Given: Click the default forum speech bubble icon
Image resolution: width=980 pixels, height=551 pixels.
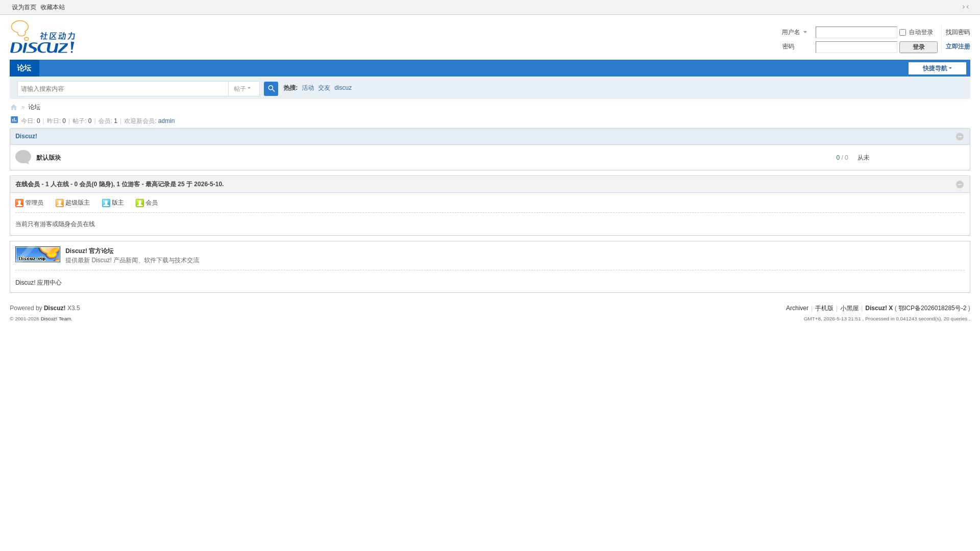Looking at the screenshot, I should pyautogui.click(x=23, y=157).
